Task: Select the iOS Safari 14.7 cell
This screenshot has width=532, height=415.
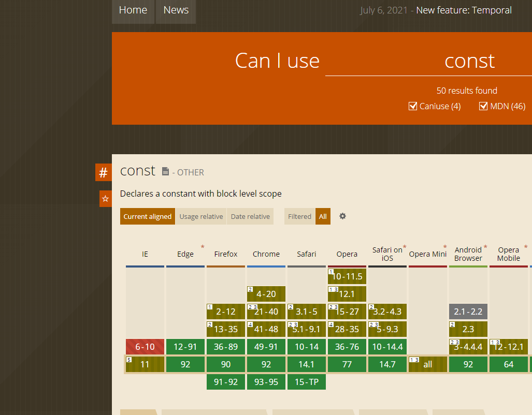Action: click(387, 364)
